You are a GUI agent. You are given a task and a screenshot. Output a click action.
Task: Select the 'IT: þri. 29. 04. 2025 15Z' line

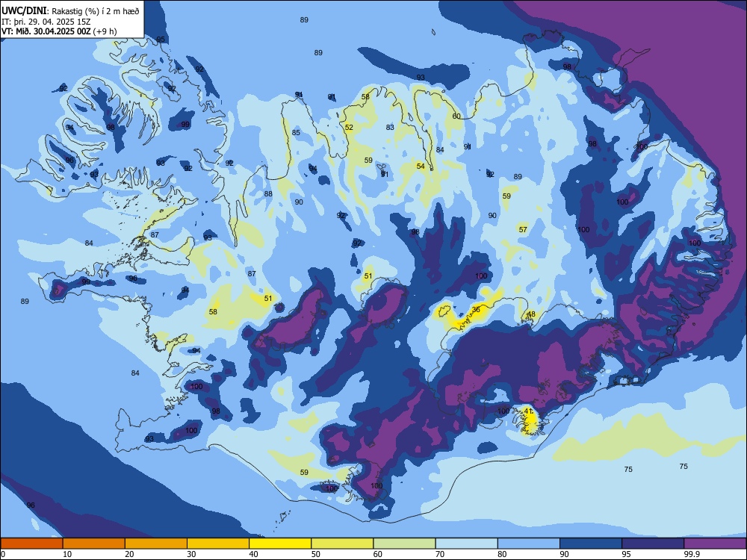point(46,22)
